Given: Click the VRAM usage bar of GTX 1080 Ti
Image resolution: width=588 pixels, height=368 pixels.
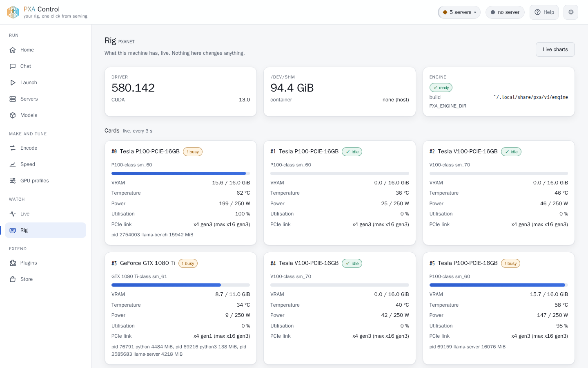Looking at the screenshot, I should [180, 285].
